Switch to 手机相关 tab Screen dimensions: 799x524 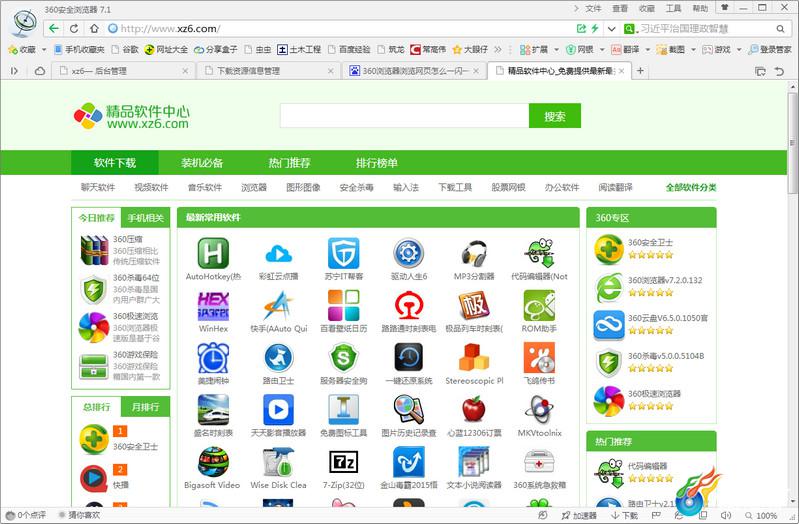tap(145, 218)
